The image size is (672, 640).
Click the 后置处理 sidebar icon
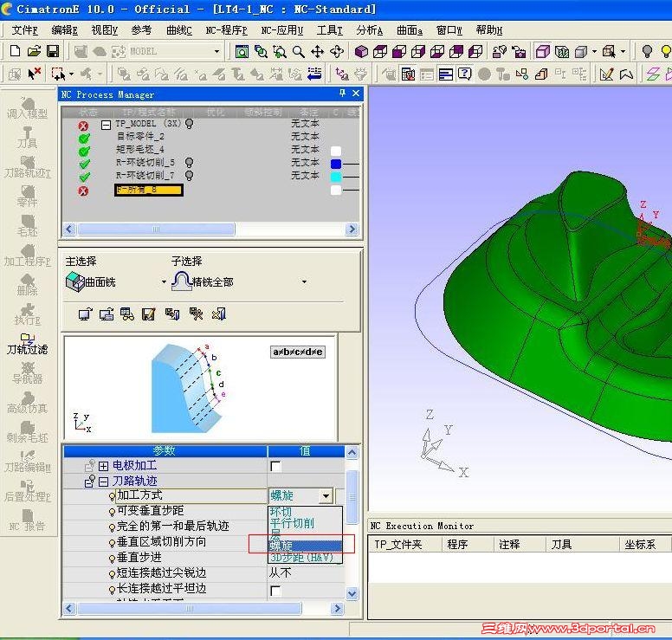[27, 491]
